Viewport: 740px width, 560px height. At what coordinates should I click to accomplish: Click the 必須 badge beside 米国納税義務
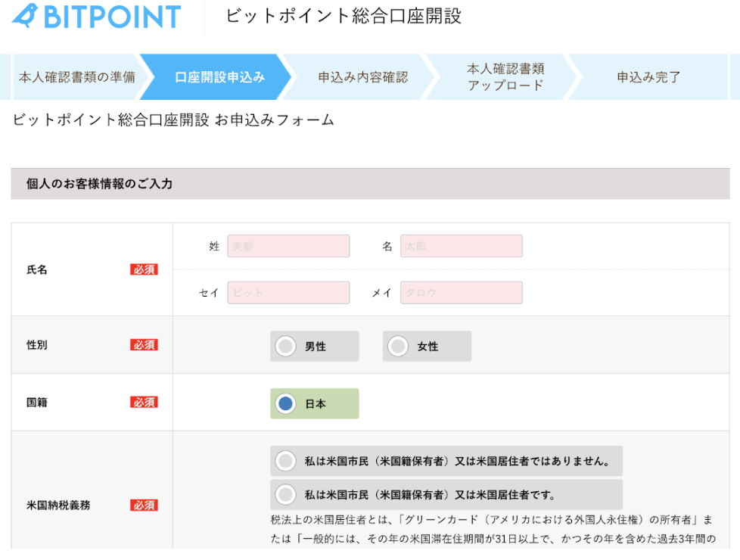point(144,506)
